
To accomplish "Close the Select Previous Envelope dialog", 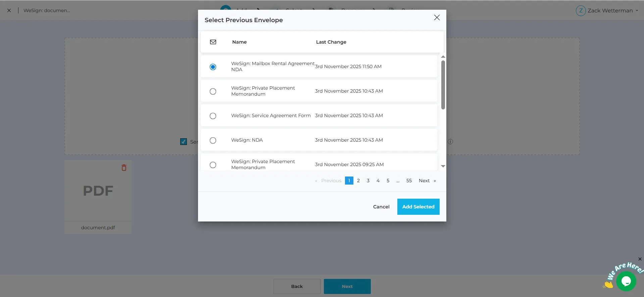I will (x=437, y=17).
